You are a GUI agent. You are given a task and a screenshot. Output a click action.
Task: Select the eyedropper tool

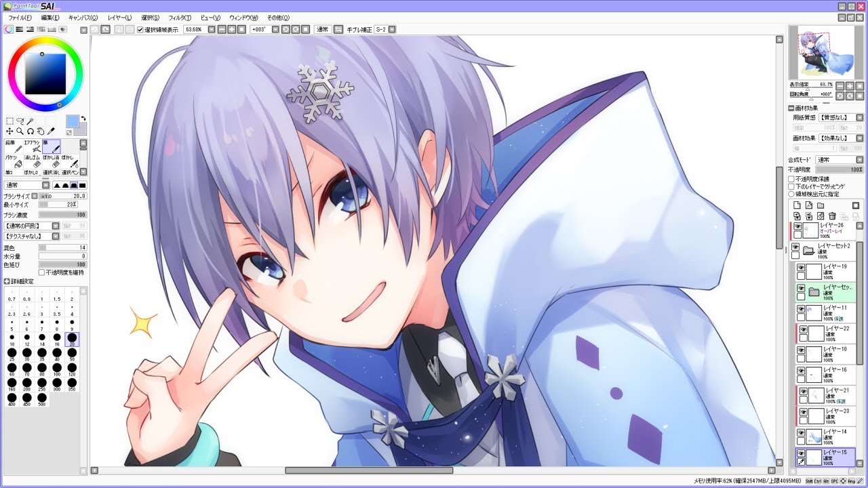pos(50,131)
